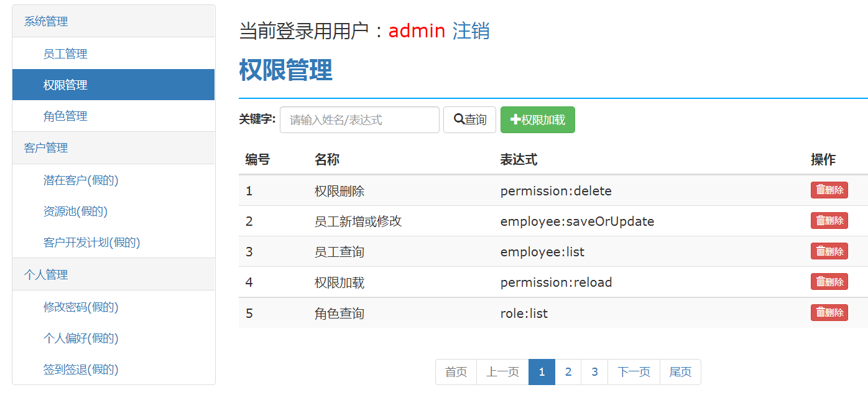Click the 关键字: label

pos(257,119)
